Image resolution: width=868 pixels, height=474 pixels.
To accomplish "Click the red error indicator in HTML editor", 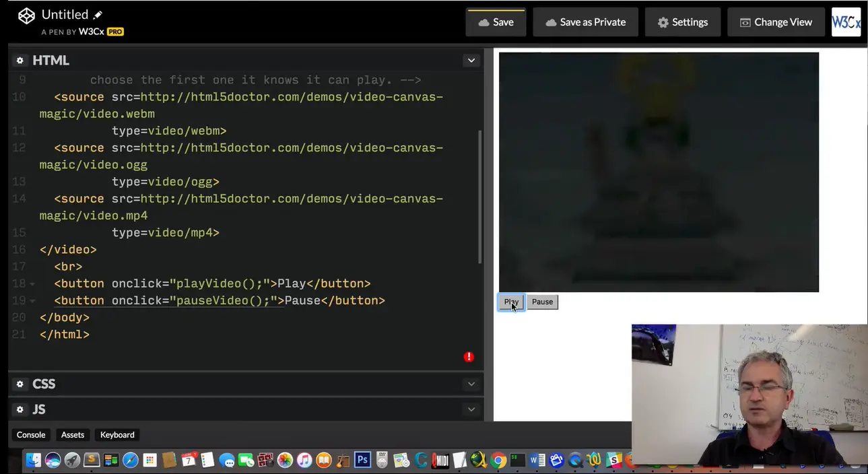I will click(x=469, y=357).
